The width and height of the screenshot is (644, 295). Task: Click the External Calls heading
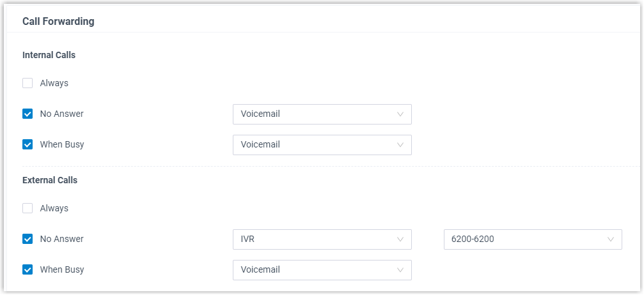click(50, 180)
